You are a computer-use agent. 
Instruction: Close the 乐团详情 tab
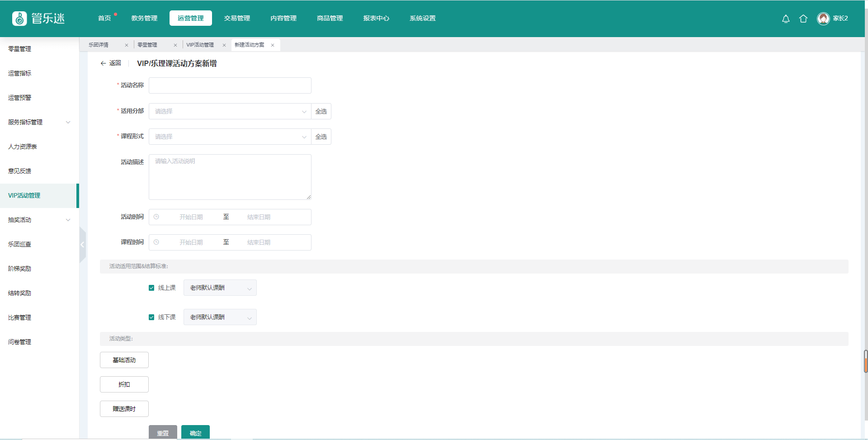(127, 45)
